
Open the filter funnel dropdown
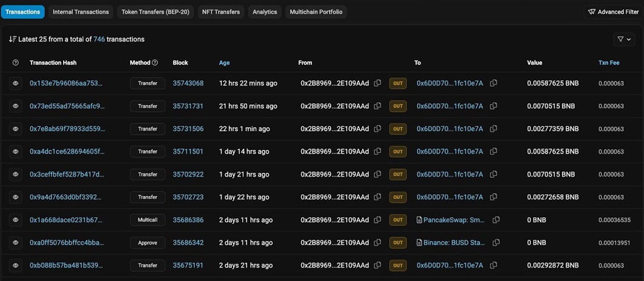(x=623, y=39)
